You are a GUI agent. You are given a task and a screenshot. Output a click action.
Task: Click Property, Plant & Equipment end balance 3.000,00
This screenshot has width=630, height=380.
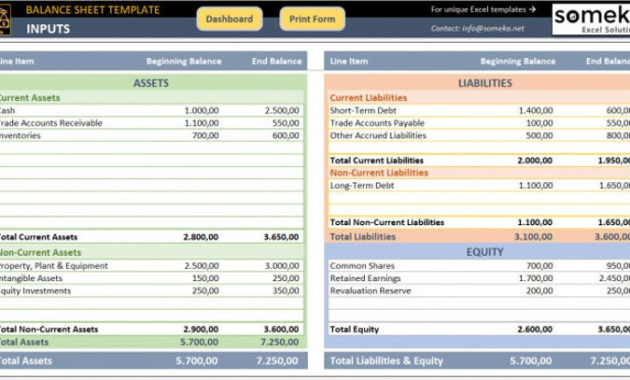(x=282, y=266)
